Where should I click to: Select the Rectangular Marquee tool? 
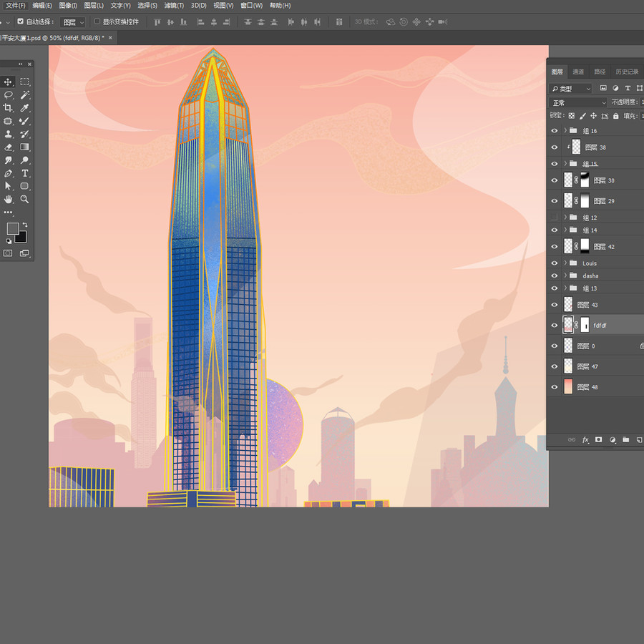pyautogui.click(x=24, y=82)
